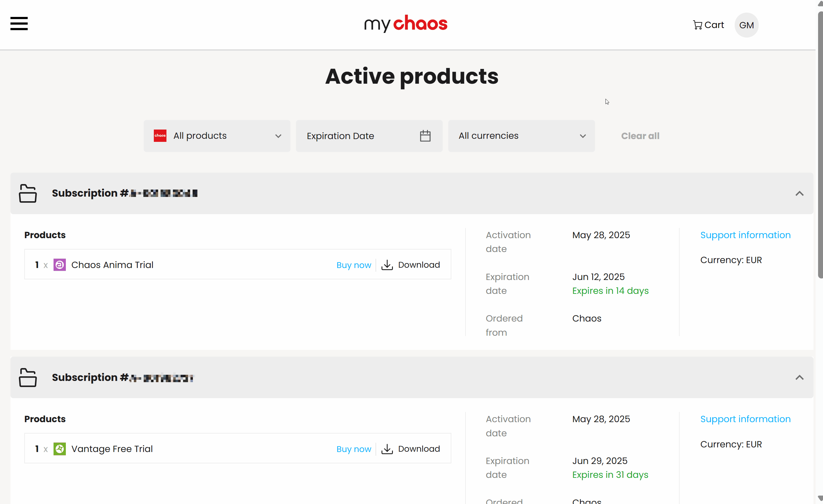Click Buy now for Vantage Free Trial
823x504 pixels.
coord(354,449)
